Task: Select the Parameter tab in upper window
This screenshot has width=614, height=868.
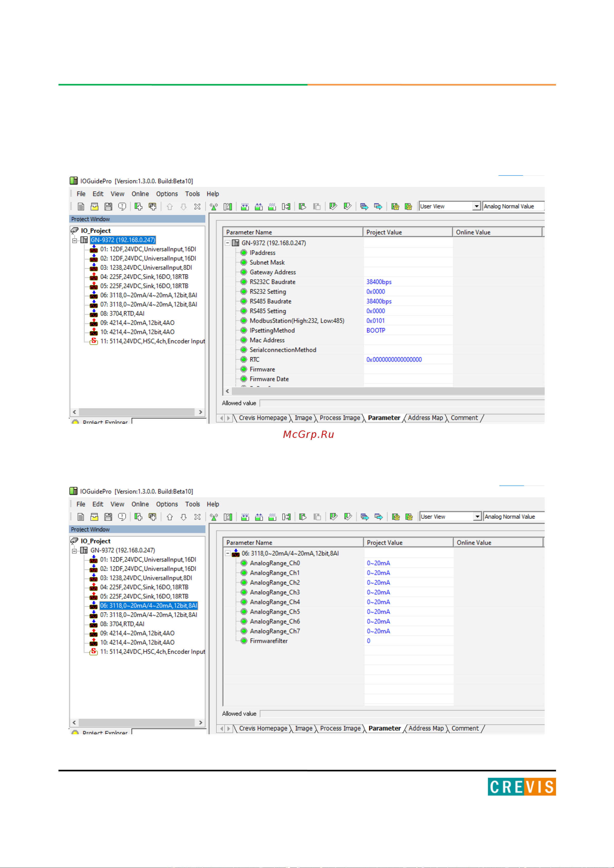Action: tap(384, 418)
